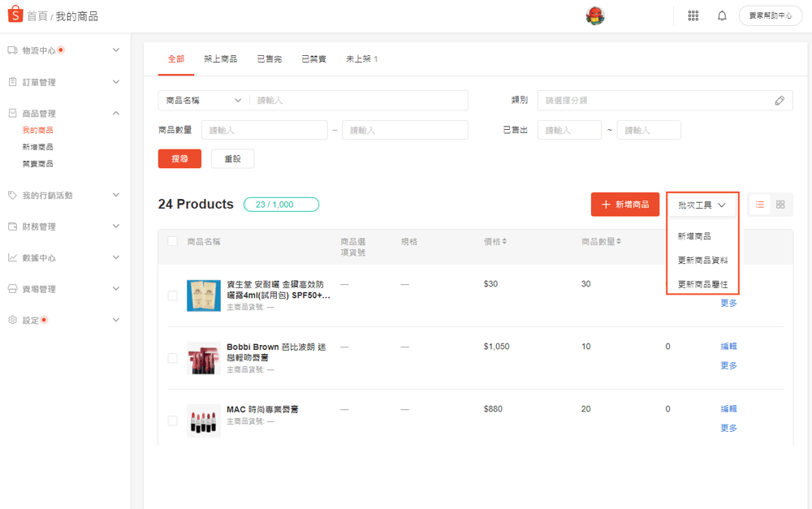Click 更多 link for Bobbi Brown product

coord(728,365)
